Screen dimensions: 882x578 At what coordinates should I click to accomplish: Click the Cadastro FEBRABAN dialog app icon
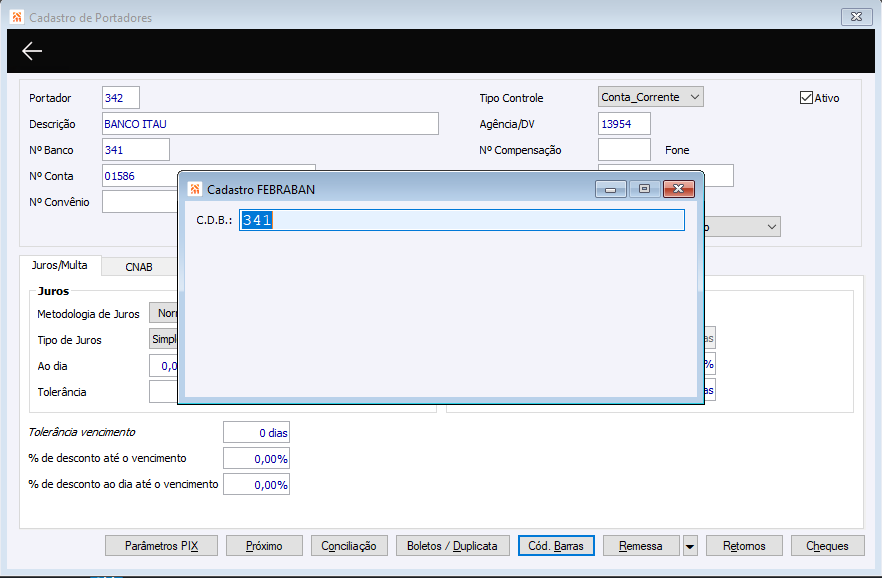[195, 189]
